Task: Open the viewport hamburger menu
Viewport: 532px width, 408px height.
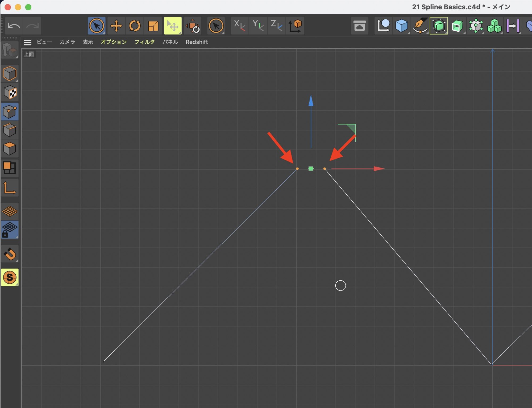Action: click(28, 42)
